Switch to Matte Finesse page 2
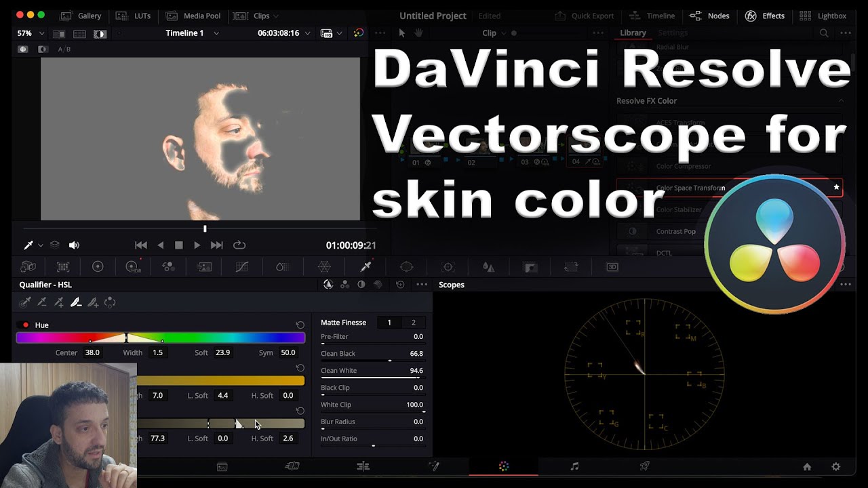This screenshot has width=868, height=488. point(413,323)
